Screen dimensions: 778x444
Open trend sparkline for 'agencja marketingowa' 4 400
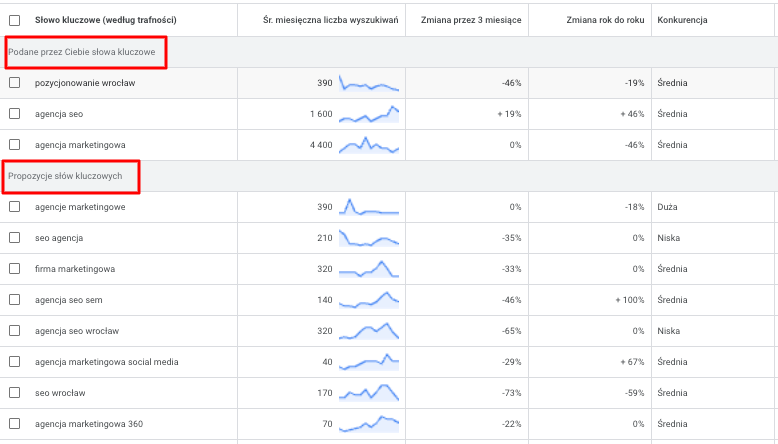pos(369,145)
